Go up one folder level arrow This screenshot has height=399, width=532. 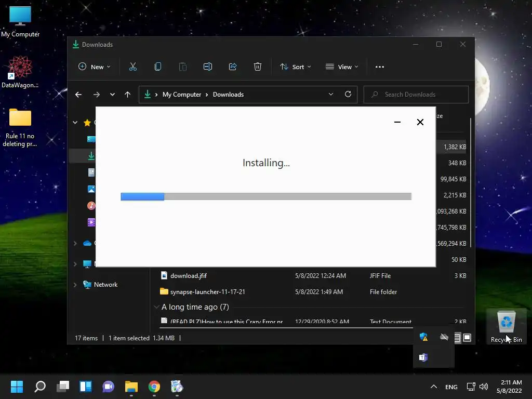coord(128,95)
